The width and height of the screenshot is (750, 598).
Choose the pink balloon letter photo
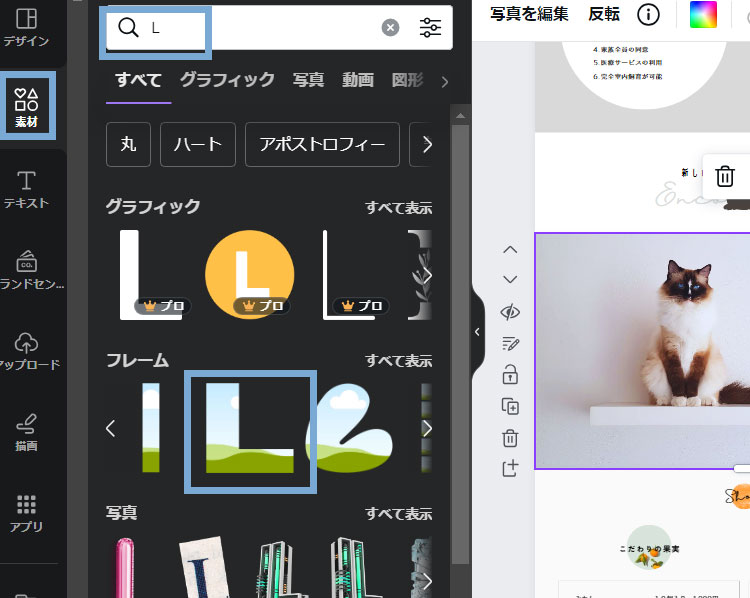[x=125, y=567]
